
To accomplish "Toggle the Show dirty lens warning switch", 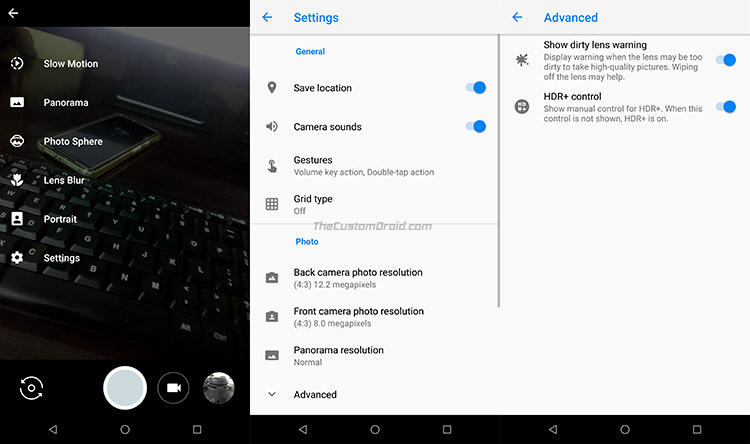I will pyautogui.click(x=726, y=60).
